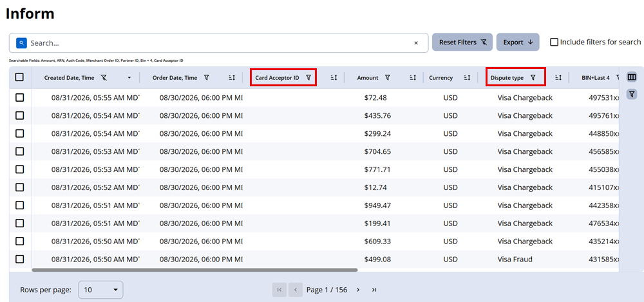The image size is (644, 302).
Task: Check the row with amount $72.48
Action: coord(19,98)
